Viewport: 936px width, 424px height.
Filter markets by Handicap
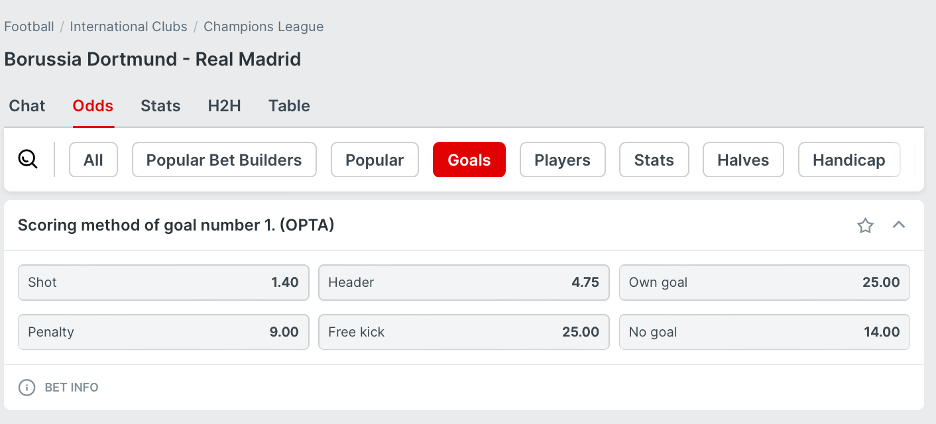[849, 159]
